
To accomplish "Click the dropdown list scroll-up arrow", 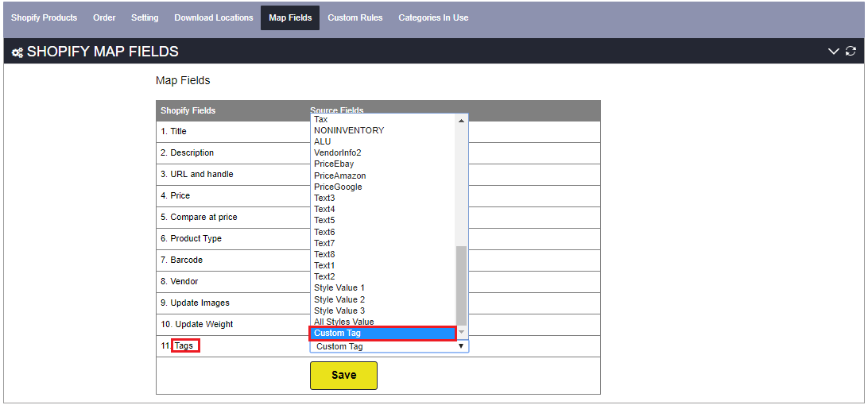I will (462, 120).
